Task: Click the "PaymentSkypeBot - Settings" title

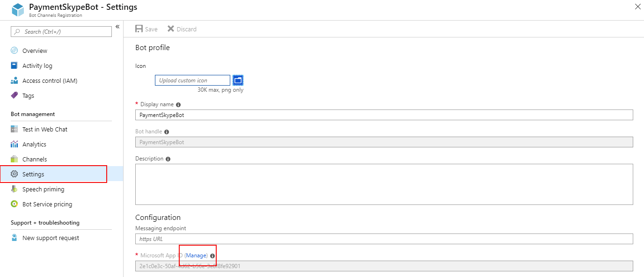Action: [83, 7]
